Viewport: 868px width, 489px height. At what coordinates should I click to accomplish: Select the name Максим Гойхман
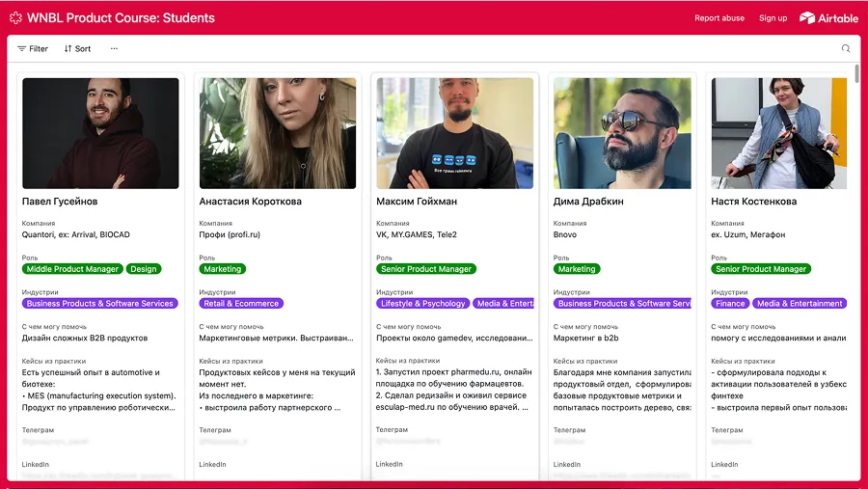point(417,202)
